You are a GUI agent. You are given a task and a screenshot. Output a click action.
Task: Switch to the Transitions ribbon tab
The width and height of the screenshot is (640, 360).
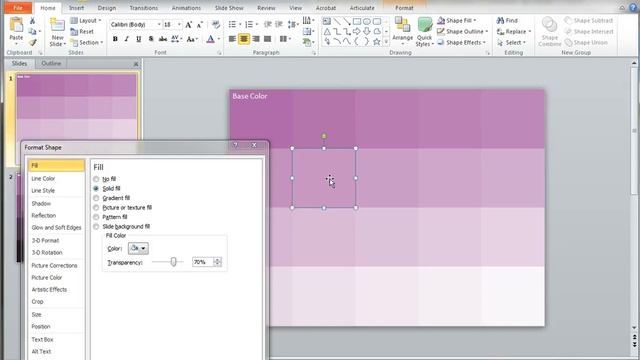click(x=143, y=8)
